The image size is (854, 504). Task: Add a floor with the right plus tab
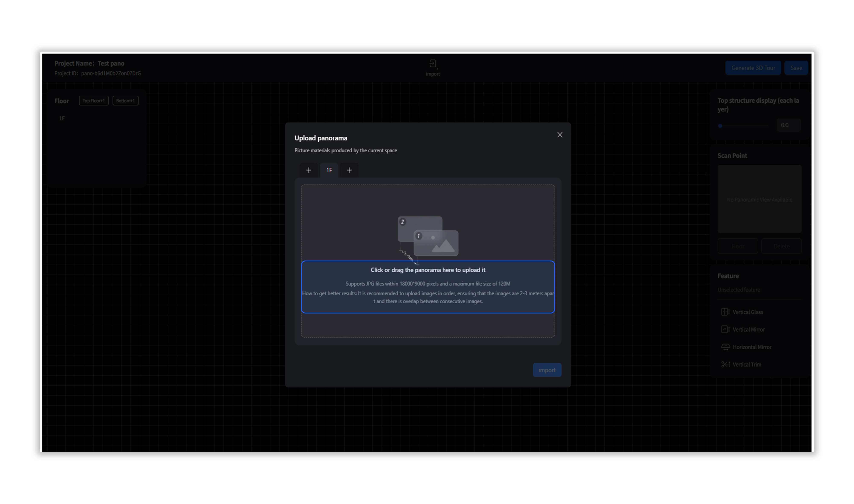coord(349,170)
